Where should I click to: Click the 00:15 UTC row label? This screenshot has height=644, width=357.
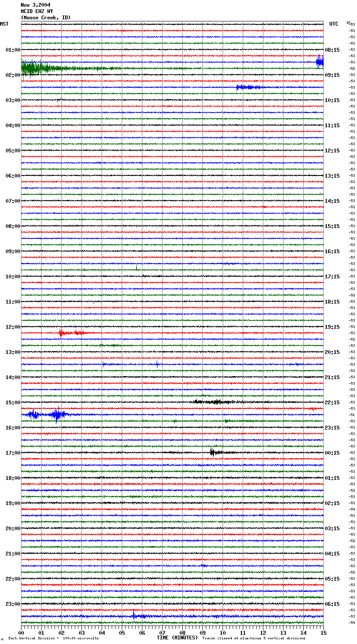click(332, 453)
